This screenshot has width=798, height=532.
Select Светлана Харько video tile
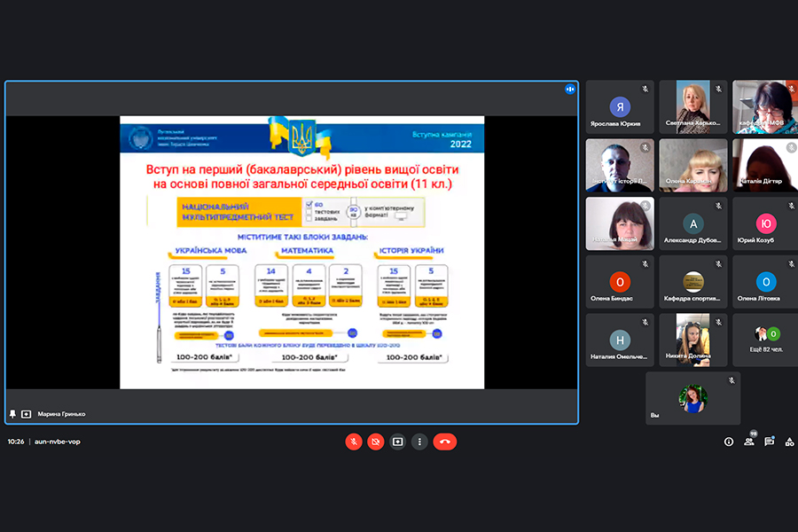point(693,107)
